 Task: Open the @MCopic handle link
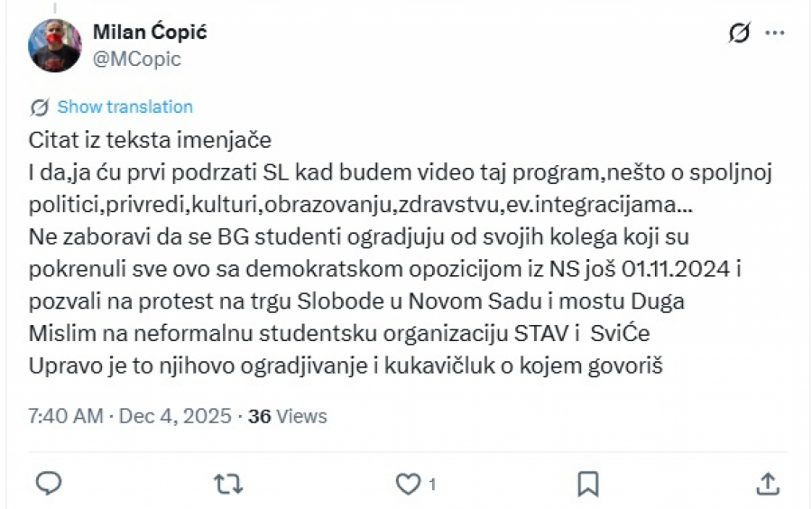[137, 59]
